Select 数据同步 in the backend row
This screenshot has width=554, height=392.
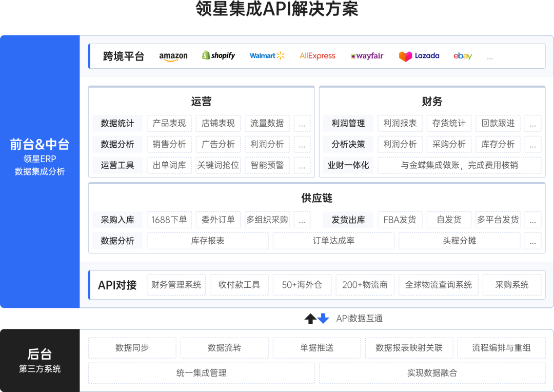132,347
